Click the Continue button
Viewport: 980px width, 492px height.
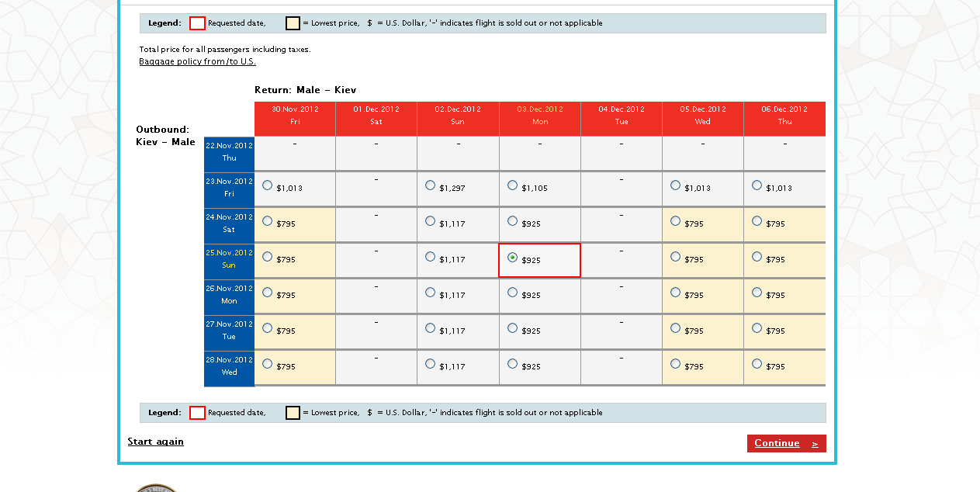coord(785,443)
